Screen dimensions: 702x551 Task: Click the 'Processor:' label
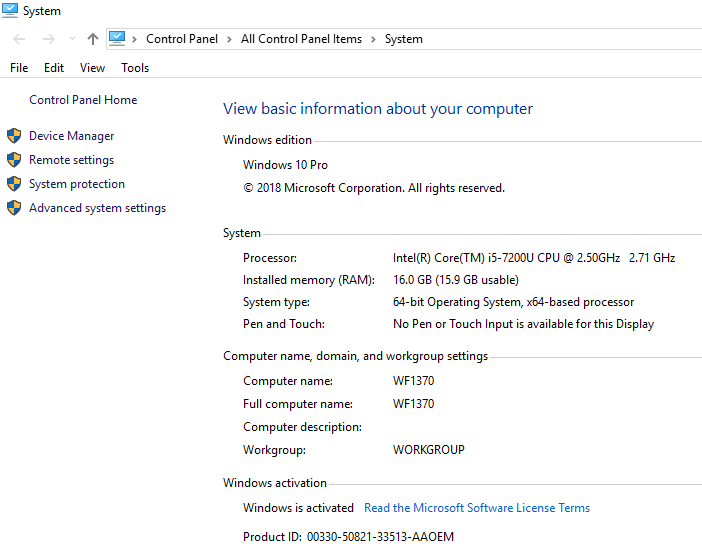(270, 258)
